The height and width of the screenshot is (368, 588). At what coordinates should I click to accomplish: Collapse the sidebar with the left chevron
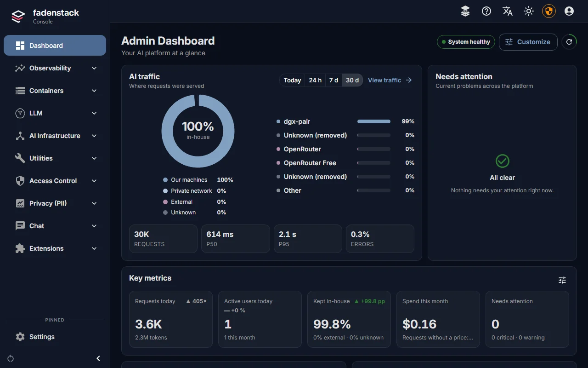[98, 358]
